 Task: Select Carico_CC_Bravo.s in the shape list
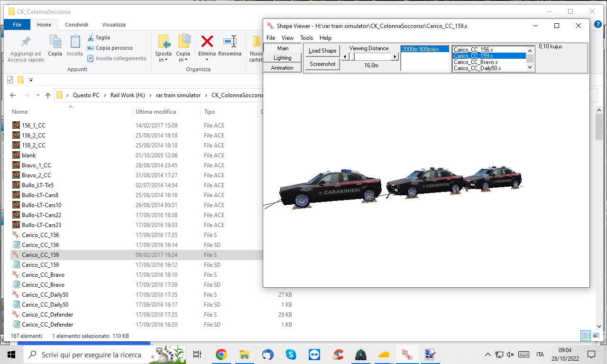(x=489, y=62)
